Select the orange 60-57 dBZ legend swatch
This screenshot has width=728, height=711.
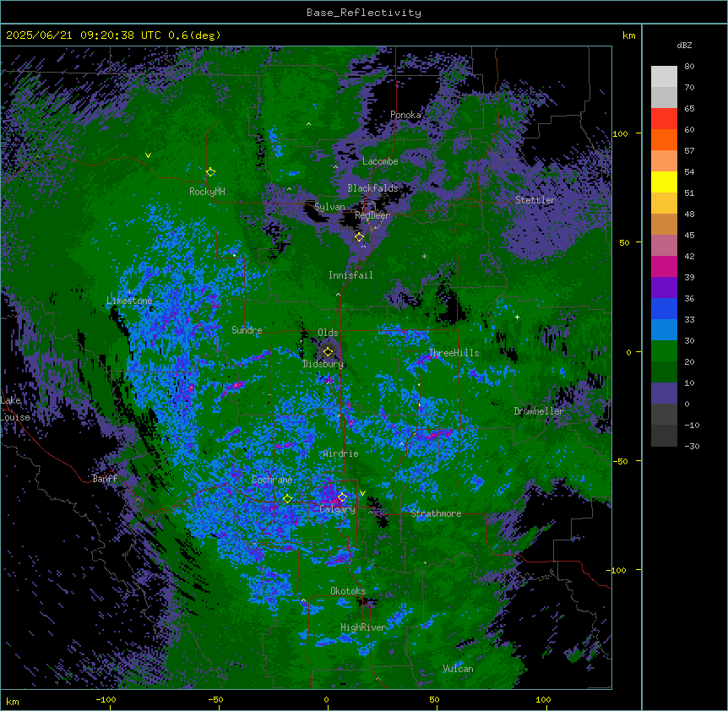tap(664, 139)
